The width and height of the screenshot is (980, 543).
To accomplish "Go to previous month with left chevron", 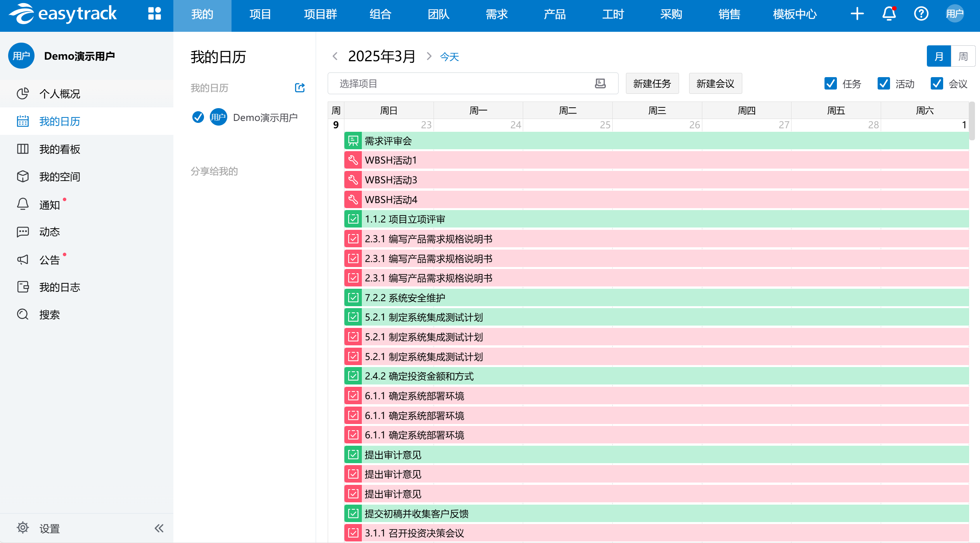I will 335,57.
